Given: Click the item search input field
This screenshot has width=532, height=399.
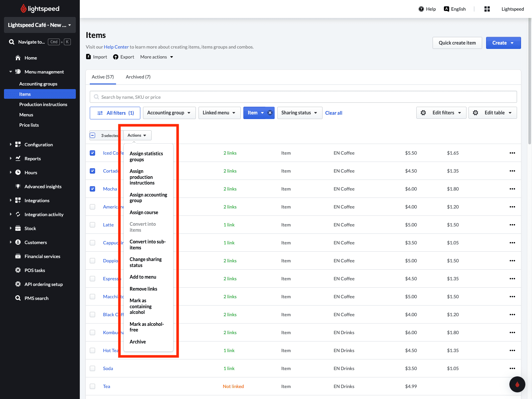Looking at the screenshot, I should [x=303, y=97].
